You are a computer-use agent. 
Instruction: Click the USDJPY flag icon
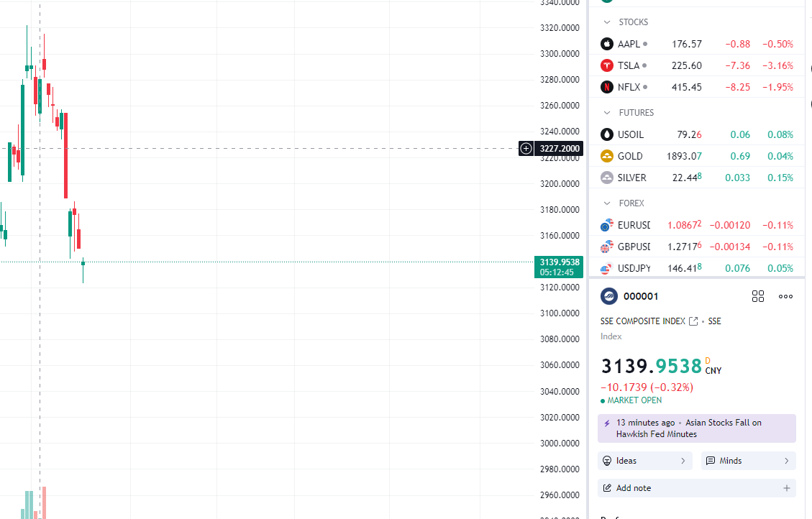607,268
